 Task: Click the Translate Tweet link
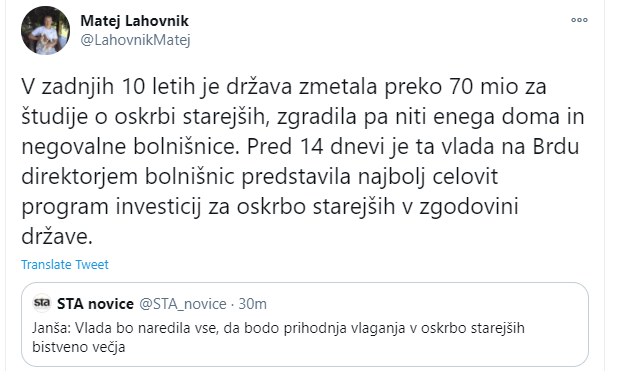(x=65, y=264)
